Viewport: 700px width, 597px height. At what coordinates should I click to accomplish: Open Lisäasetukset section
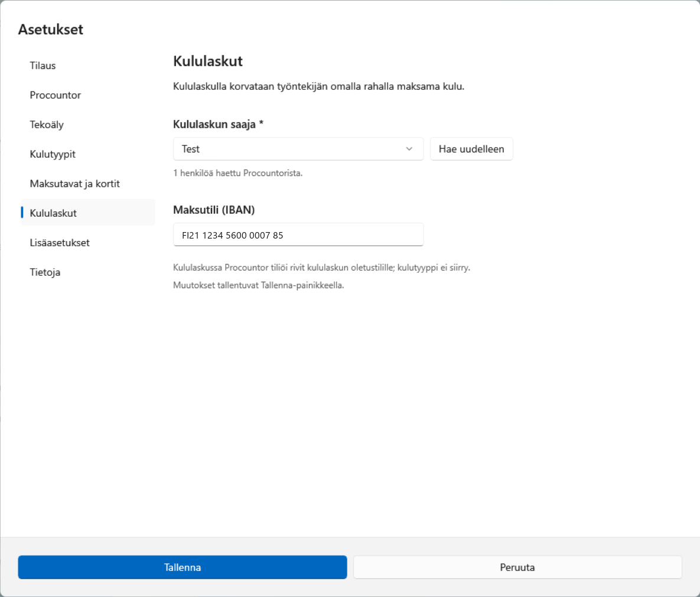pos(88,242)
